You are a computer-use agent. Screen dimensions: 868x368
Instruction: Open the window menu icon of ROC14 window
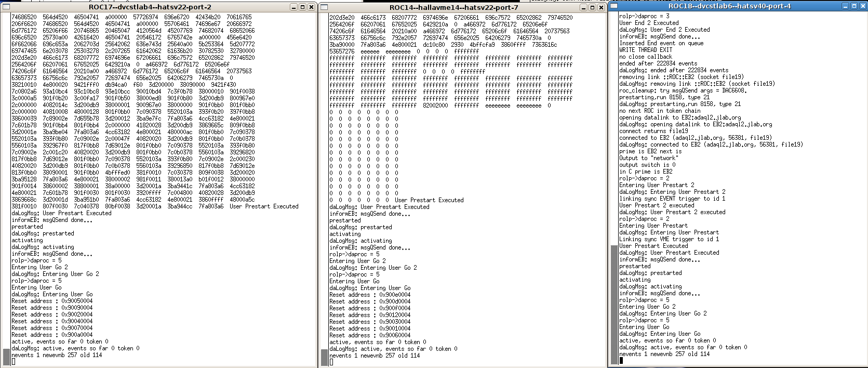pos(323,7)
